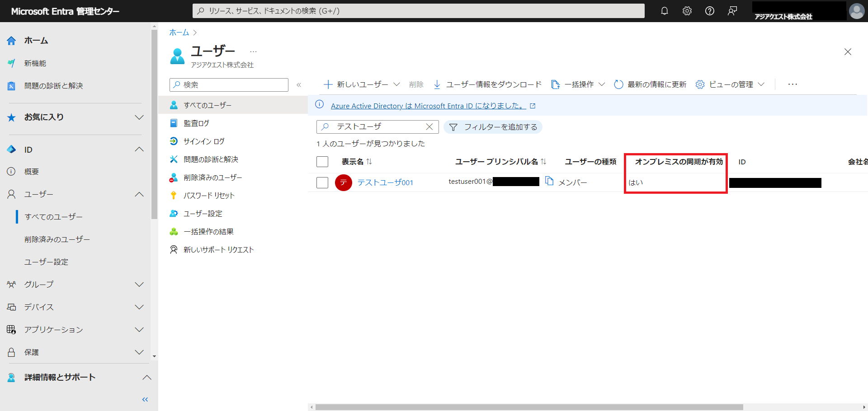Expand the グループ section in the sidebar
868x411 pixels.
(139, 285)
